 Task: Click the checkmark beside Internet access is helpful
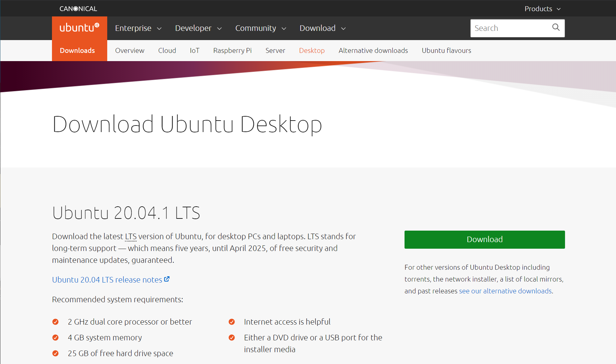(x=232, y=322)
